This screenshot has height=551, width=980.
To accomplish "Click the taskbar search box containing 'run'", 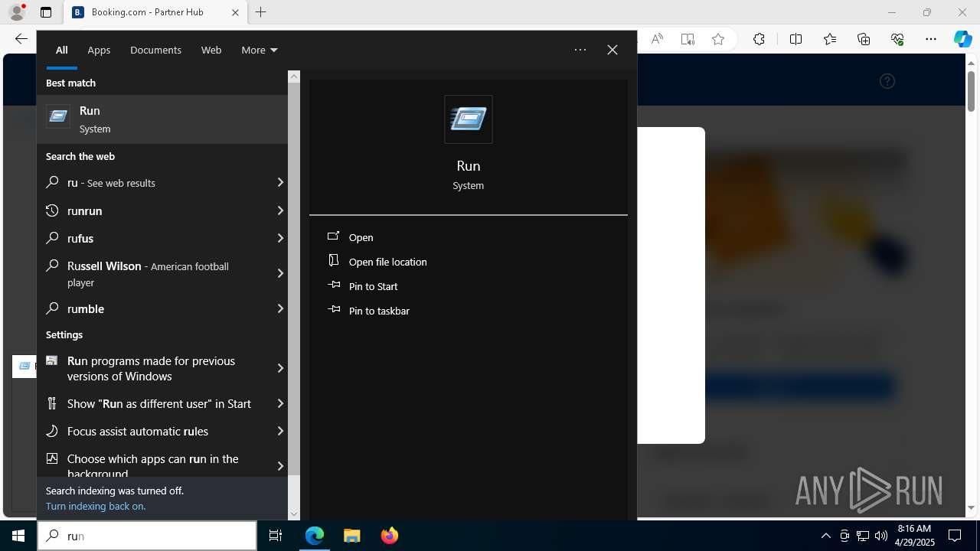I will click(x=147, y=536).
